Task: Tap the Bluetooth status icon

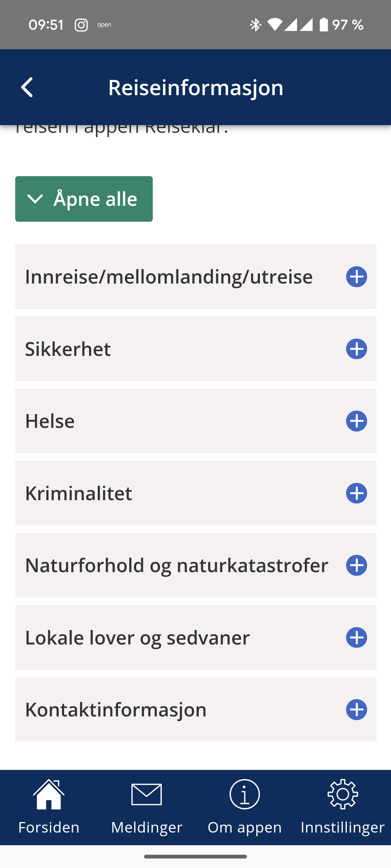Action: (x=256, y=25)
